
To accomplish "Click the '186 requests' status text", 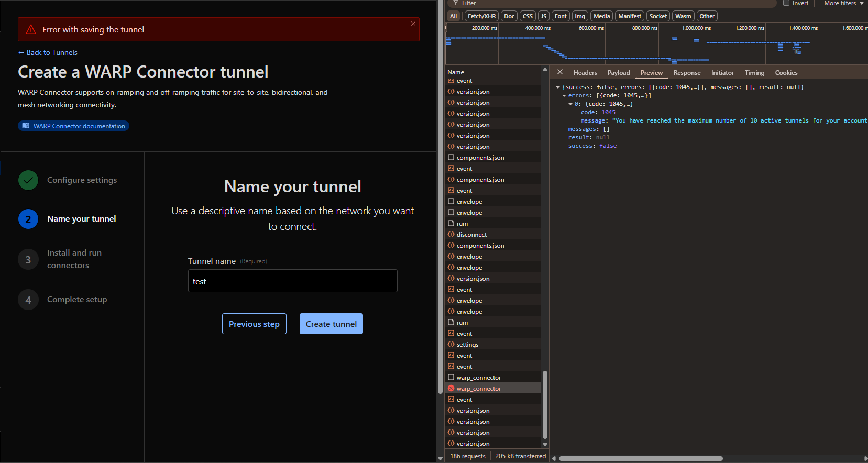I will pos(468,456).
